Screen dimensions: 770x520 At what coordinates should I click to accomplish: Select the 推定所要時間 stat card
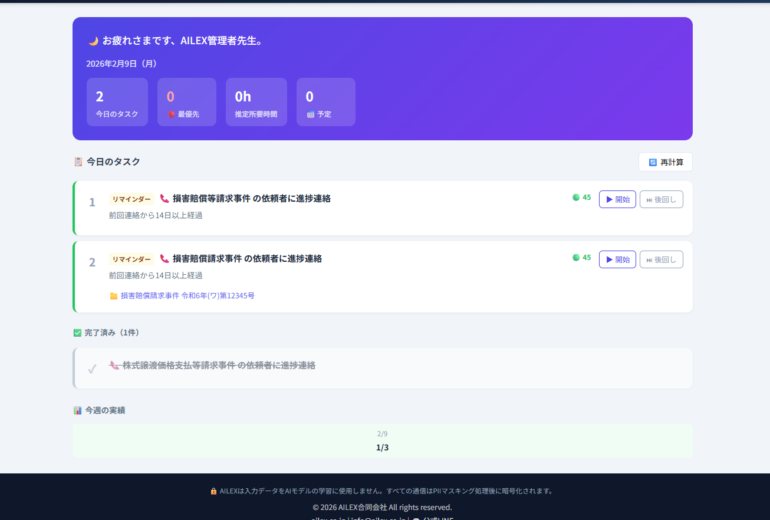[x=256, y=102]
